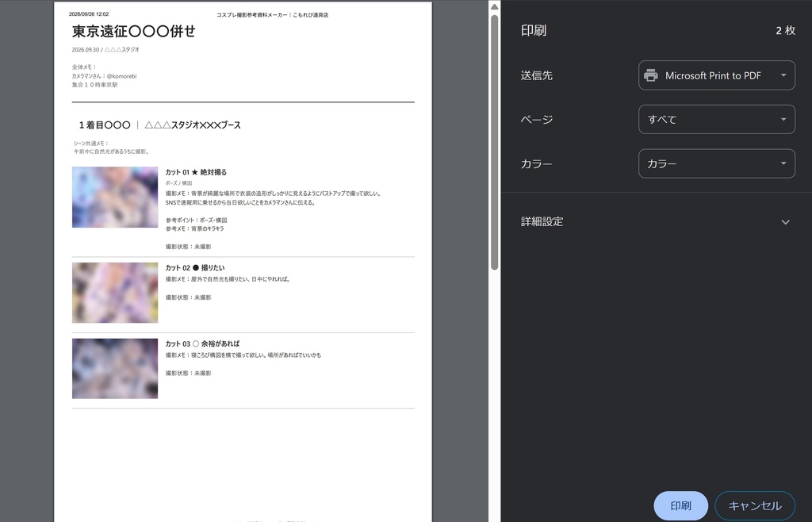
Task: Click the 参考ポイント：ポーズ・構図 line
Action: [x=197, y=221]
